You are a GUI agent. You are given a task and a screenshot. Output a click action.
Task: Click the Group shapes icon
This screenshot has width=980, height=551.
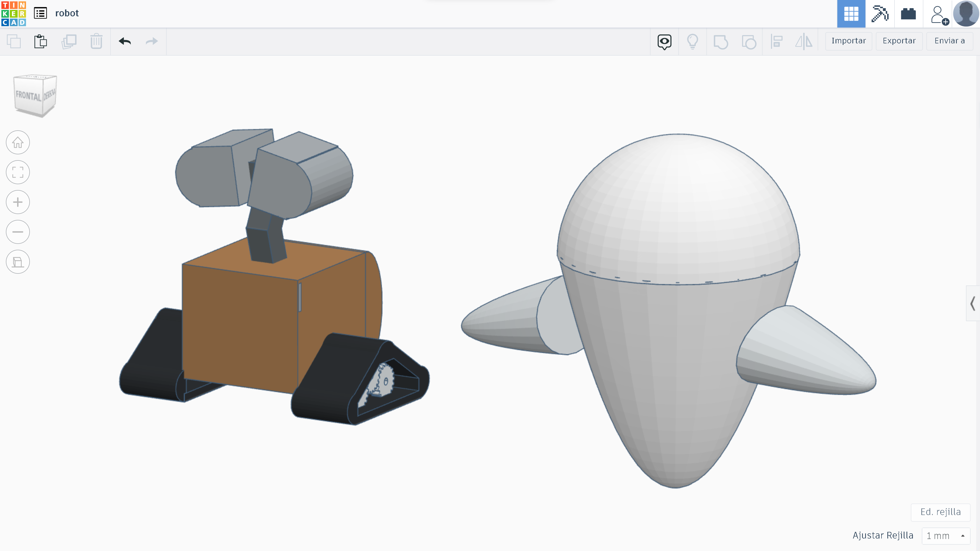tap(720, 42)
